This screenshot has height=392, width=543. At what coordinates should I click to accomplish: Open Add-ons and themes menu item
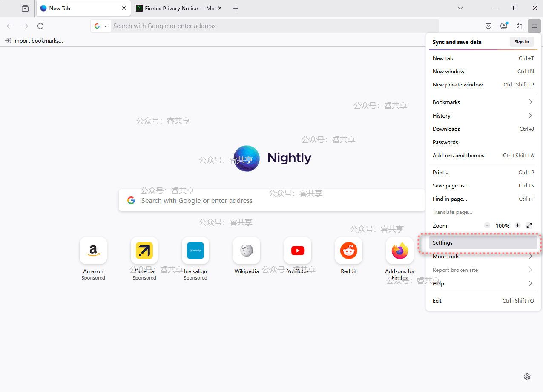coord(483,155)
